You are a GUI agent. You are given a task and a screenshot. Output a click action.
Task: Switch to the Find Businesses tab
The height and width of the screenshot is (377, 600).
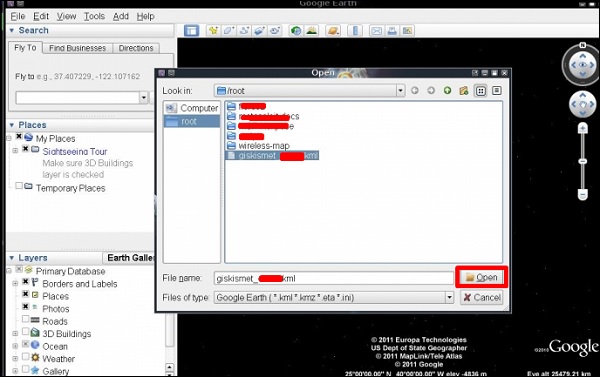pos(77,48)
